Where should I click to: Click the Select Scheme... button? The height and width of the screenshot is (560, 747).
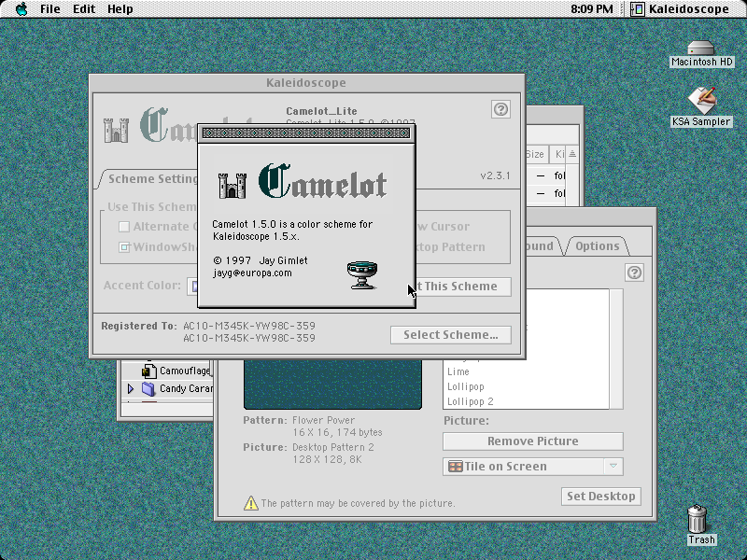[451, 335]
